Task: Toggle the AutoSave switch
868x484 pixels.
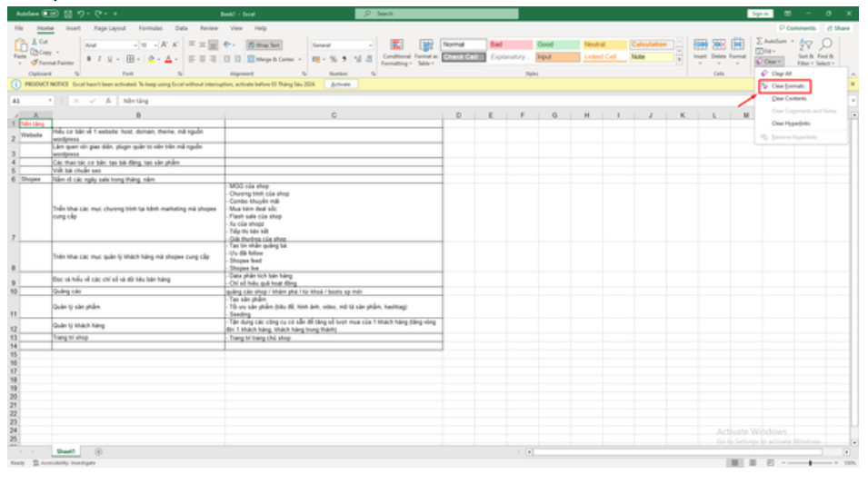Action: [49, 14]
